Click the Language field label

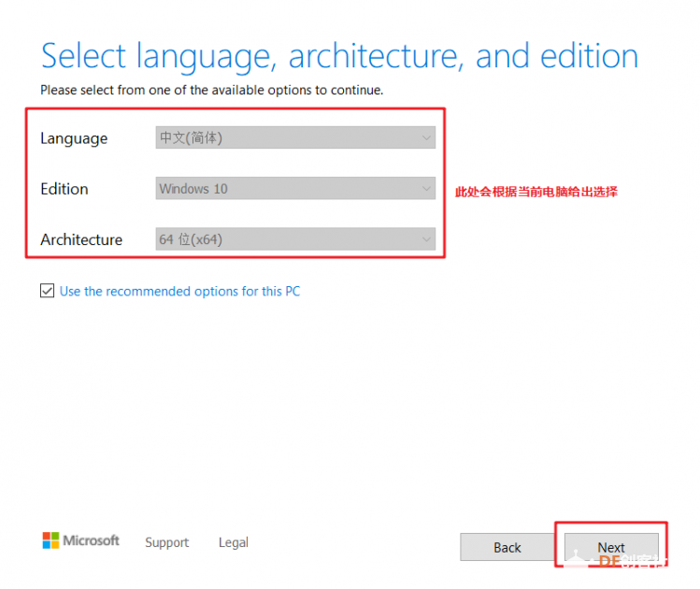point(74,138)
